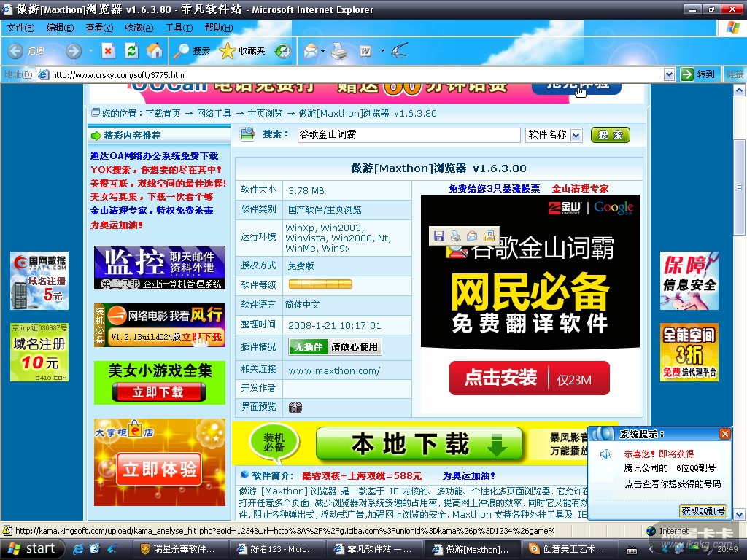The height and width of the screenshot is (560, 747).
Task: Click the 监控 企业计算机管理系统 banner
Action: (x=160, y=268)
